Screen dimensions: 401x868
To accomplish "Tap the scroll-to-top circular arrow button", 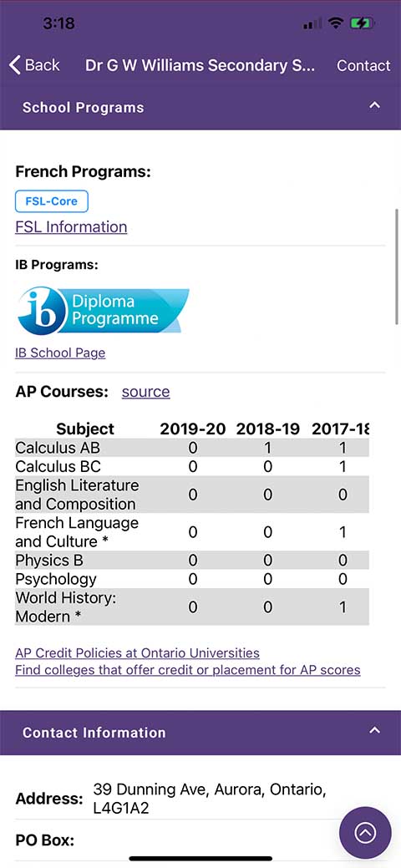I will 365,833.
